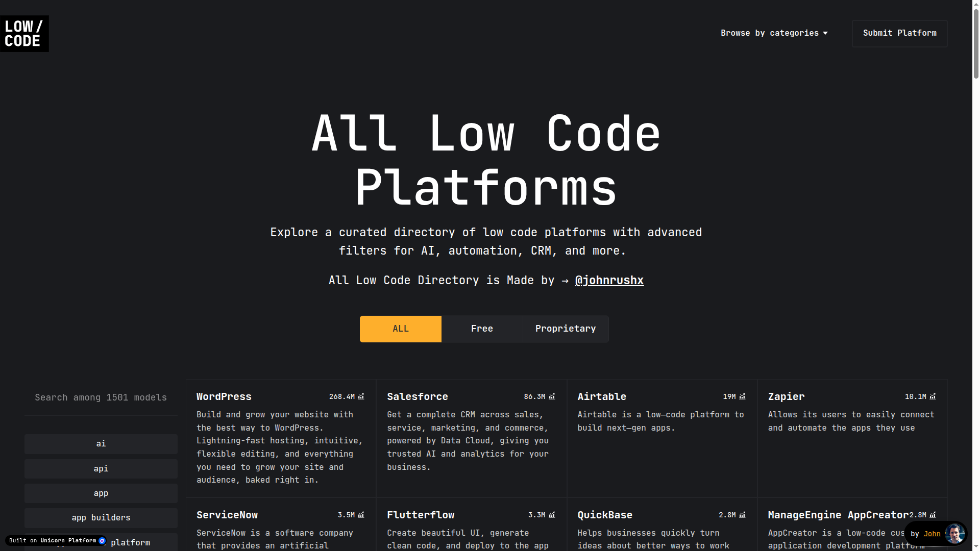This screenshot has width=980, height=551.
Task: Click the LOW/CODE logo
Action: click(x=24, y=33)
